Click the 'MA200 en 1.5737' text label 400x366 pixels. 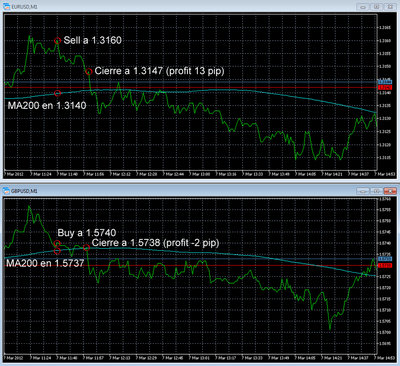45,263
